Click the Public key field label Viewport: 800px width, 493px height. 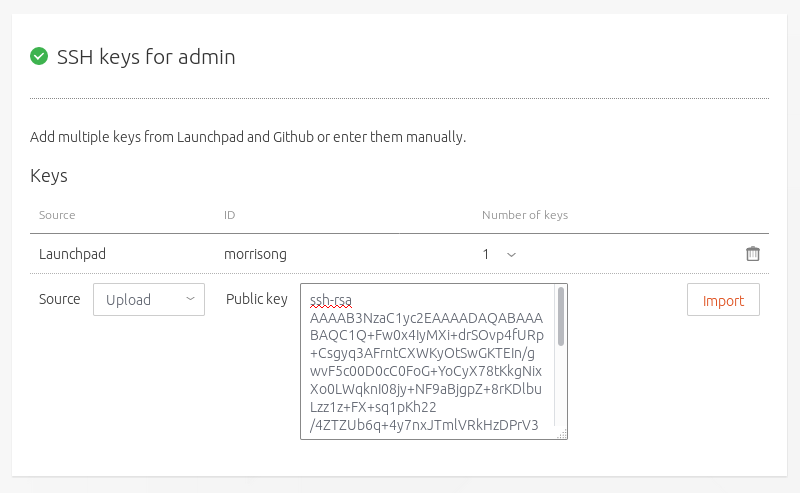pos(256,299)
